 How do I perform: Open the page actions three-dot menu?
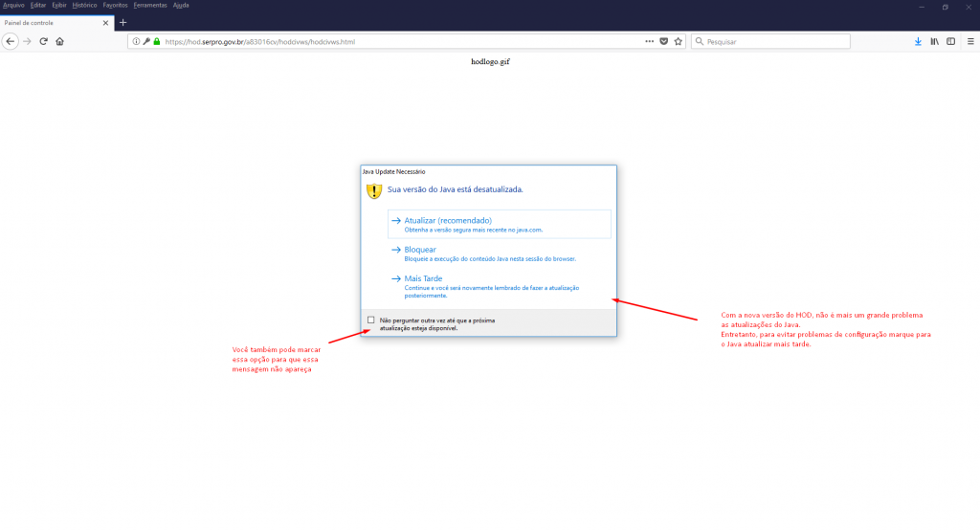(x=650, y=41)
